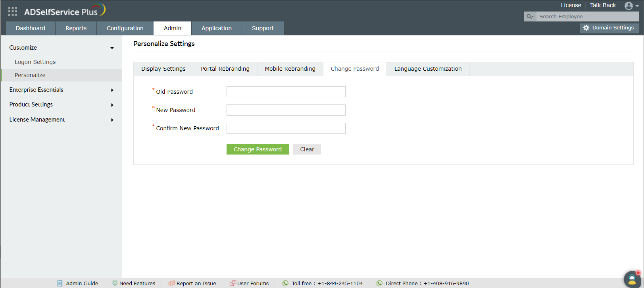Open the Domain Settings link
This screenshot has width=644, height=288.
click(613, 28)
